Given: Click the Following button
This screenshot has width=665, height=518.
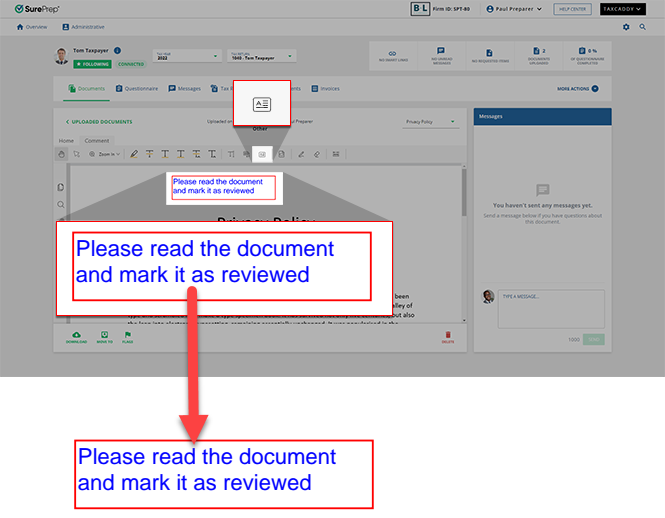Looking at the screenshot, I should tap(92, 64).
